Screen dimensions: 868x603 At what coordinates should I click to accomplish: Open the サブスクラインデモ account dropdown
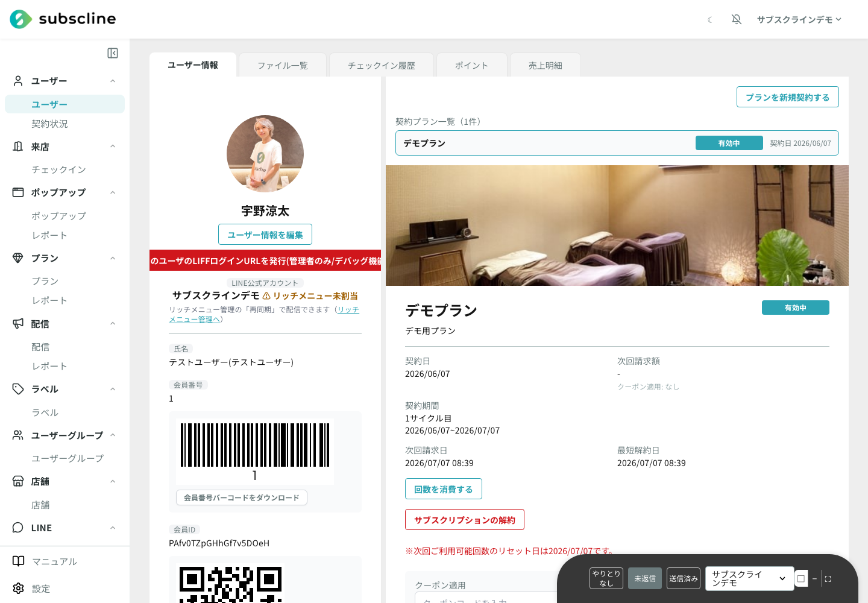click(x=799, y=19)
